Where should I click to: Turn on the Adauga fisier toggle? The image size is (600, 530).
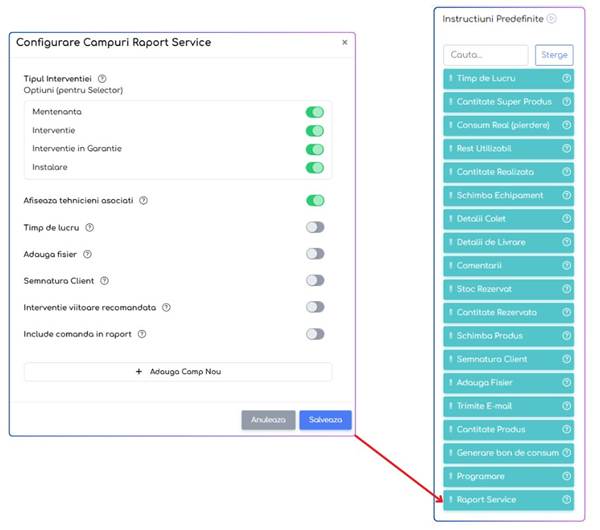[x=315, y=254]
